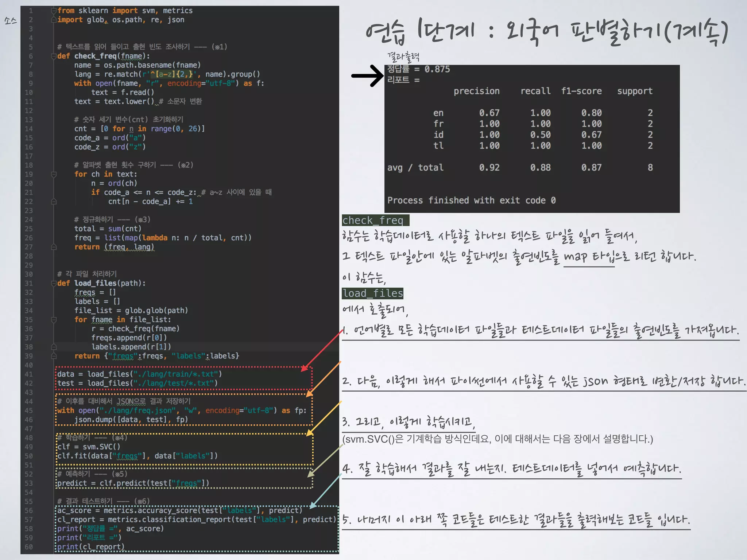Click the fold end marker at 'cnt[n - code_a] += 1'
This screenshot has width=747, height=560.
coord(54,202)
